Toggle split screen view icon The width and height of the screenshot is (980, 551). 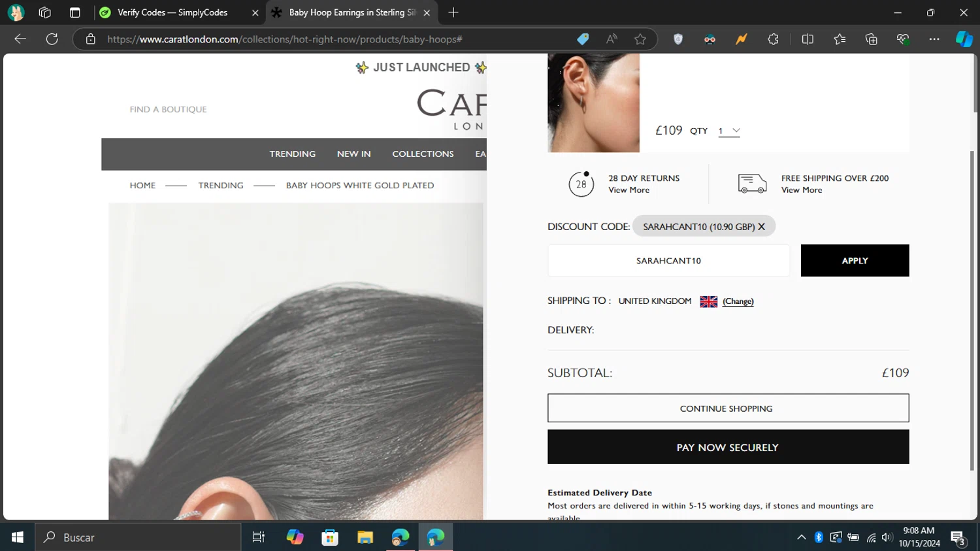click(808, 39)
